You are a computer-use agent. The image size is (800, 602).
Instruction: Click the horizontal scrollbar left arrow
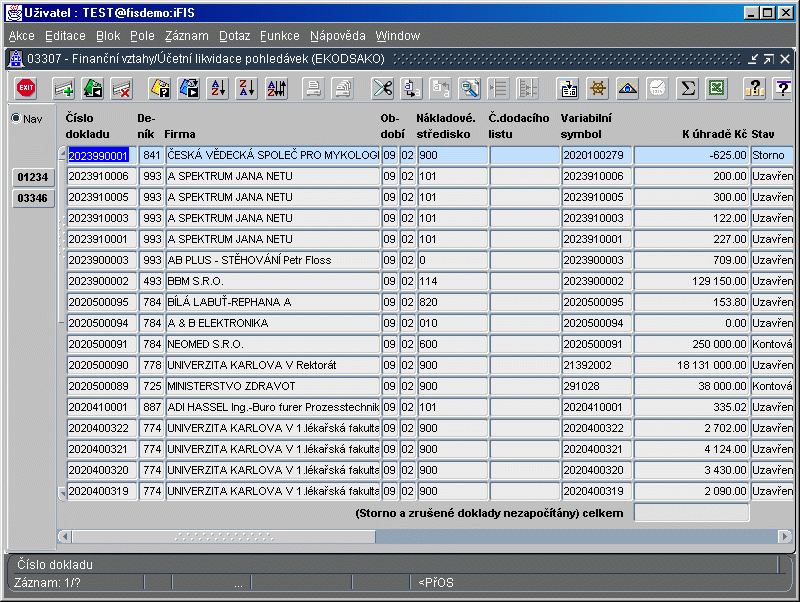(x=64, y=536)
